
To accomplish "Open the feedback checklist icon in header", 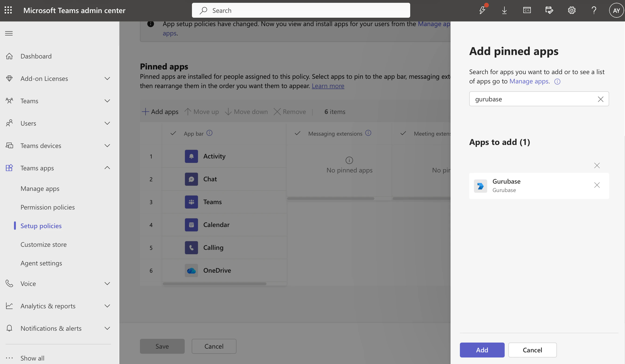I will coord(549,10).
